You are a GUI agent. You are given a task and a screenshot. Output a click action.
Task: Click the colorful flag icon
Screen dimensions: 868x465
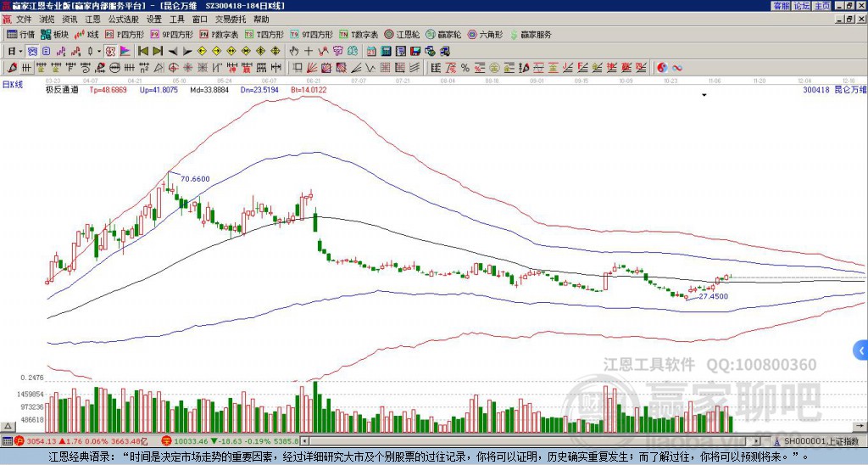click(125, 51)
